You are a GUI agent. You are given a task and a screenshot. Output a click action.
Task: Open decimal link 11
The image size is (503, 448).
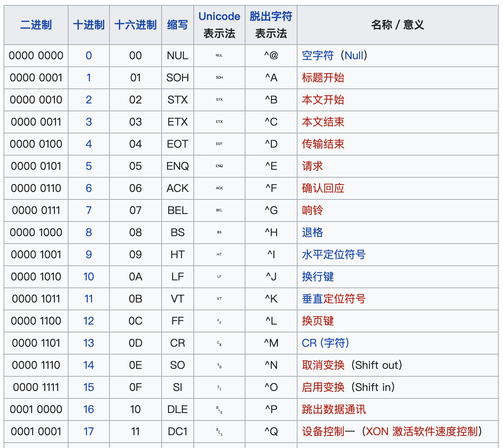click(89, 299)
